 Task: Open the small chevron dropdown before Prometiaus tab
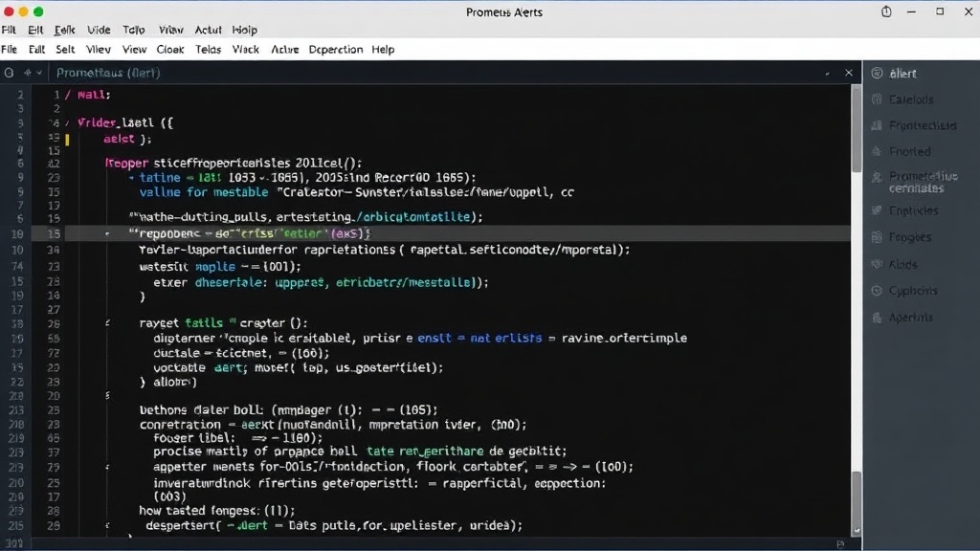pyautogui.click(x=38, y=73)
